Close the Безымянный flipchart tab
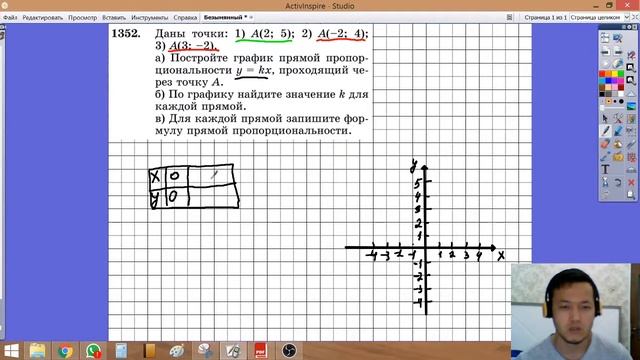Viewport: 640px width, 360px height. (251, 18)
